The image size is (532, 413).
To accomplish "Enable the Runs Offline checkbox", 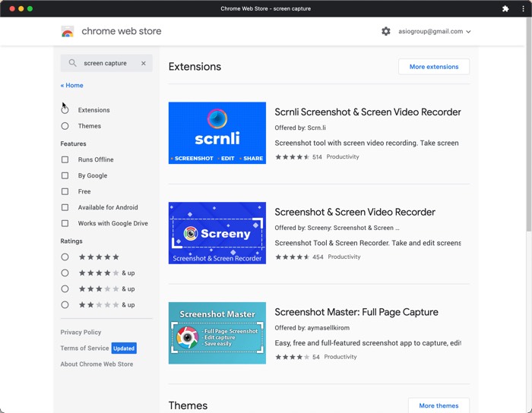I will (x=65, y=159).
